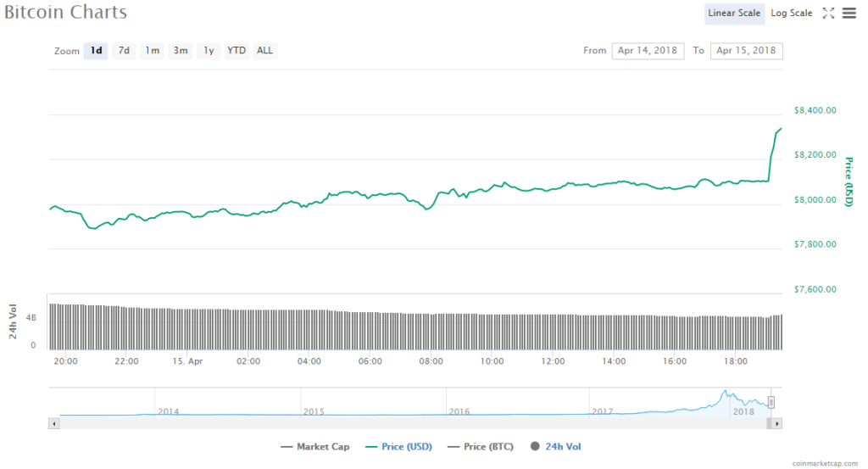Select YTD zoom range
This screenshot has width=868, height=469.
pos(236,51)
